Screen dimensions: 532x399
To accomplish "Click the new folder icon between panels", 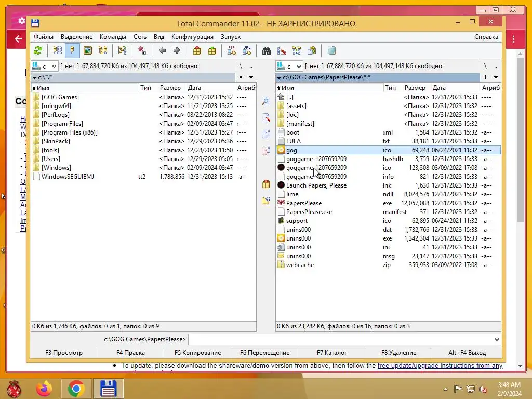I will pyautogui.click(x=266, y=201).
